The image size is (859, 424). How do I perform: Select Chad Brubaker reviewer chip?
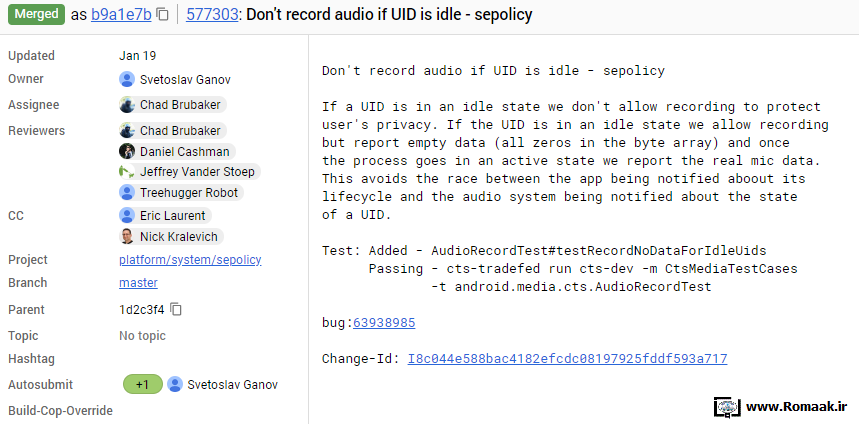tap(173, 130)
